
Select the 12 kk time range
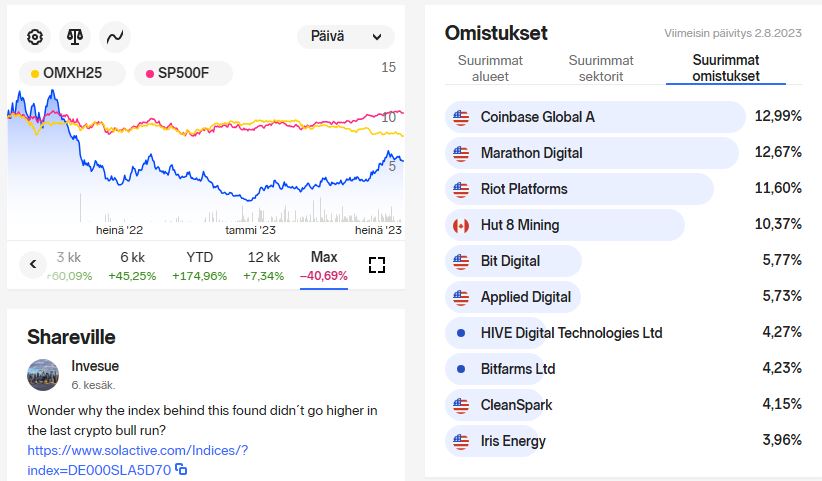pos(264,266)
